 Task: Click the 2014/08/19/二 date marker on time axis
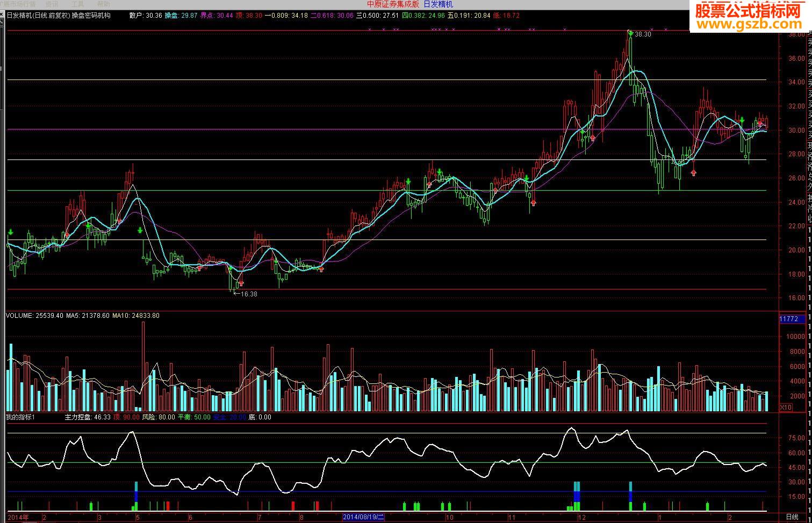pyautogui.click(x=364, y=517)
